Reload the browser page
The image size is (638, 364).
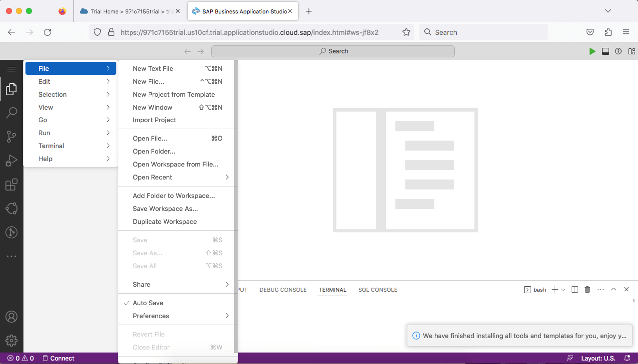click(x=47, y=32)
